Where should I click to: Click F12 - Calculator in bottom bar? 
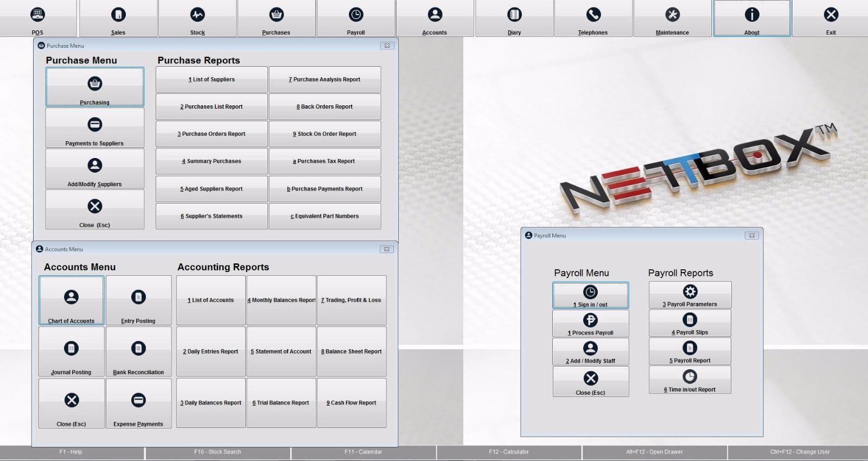509,452
